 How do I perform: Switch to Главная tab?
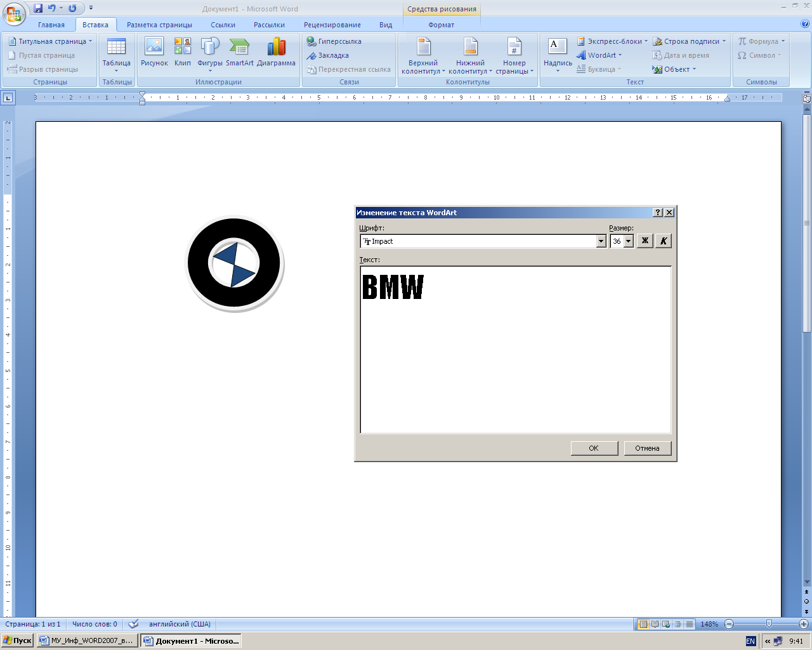[51, 25]
